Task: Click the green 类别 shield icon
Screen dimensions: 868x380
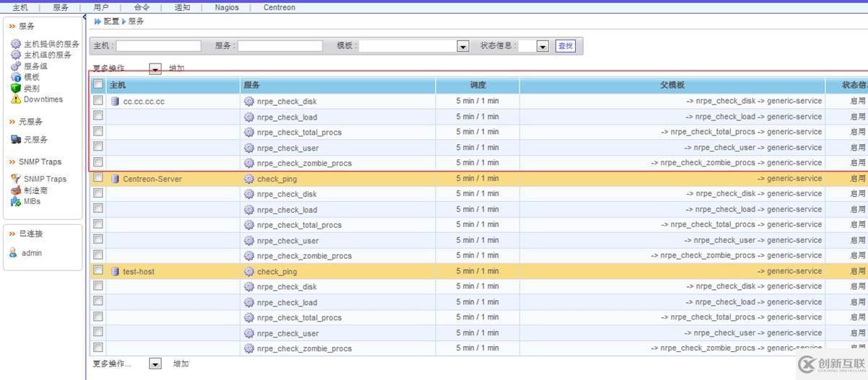Action: (x=16, y=88)
